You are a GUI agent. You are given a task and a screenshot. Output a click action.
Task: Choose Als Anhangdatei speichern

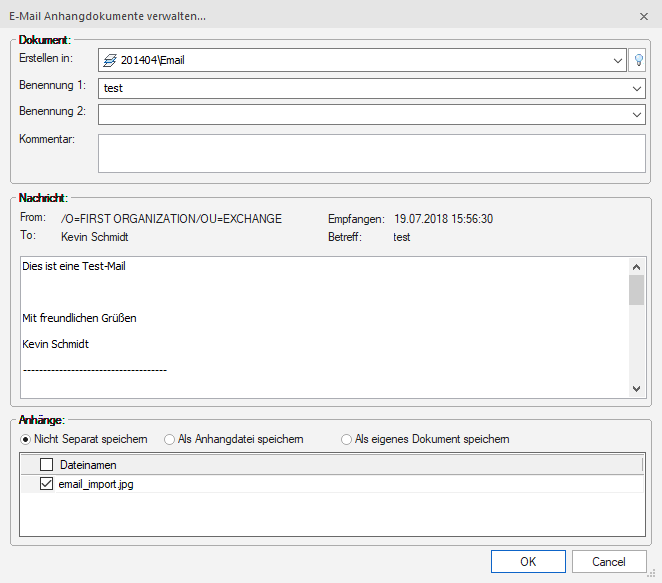(x=170, y=439)
